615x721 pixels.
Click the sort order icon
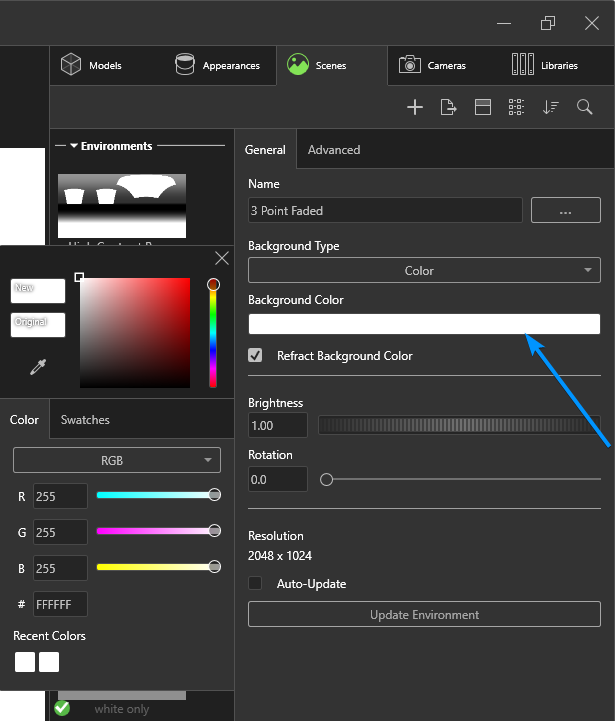[550, 108]
